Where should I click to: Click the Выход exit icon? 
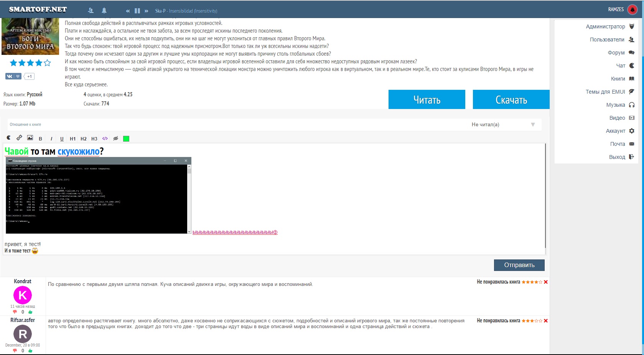tap(632, 157)
